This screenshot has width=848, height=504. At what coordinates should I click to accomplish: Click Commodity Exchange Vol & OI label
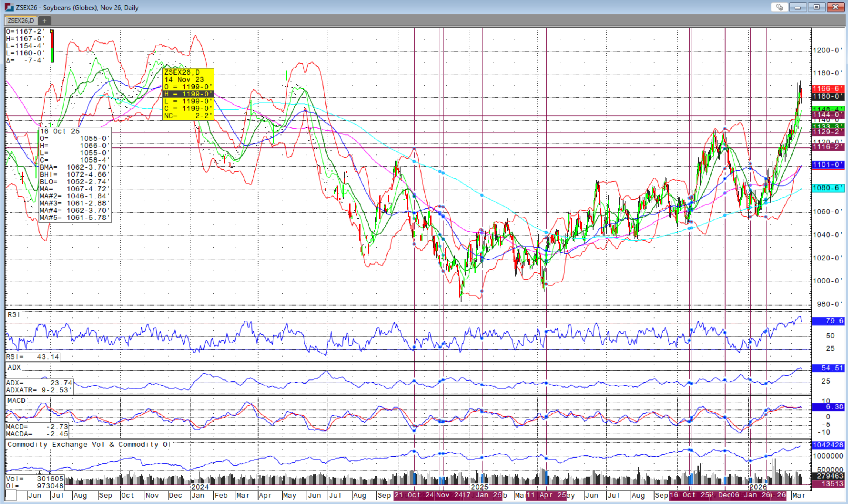[x=89, y=445]
